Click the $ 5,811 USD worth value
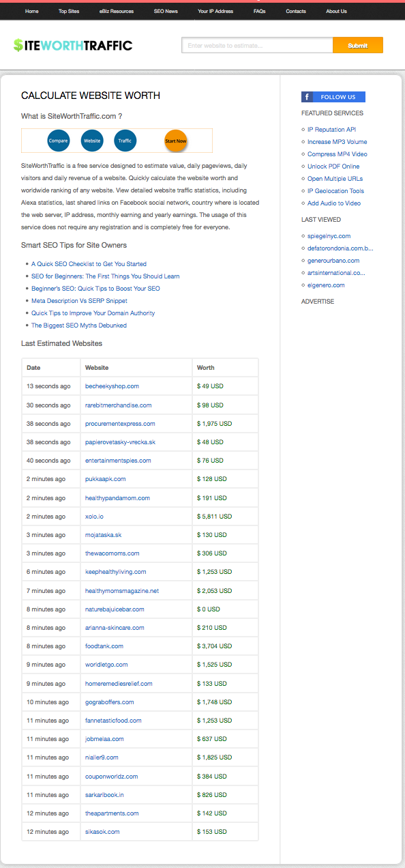Viewport: 405px width, 868px height. (214, 517)
